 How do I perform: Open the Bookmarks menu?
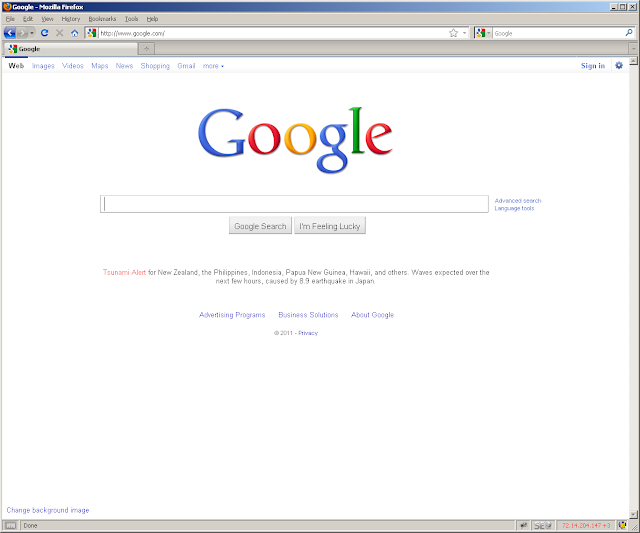click(x=102, y=19)
